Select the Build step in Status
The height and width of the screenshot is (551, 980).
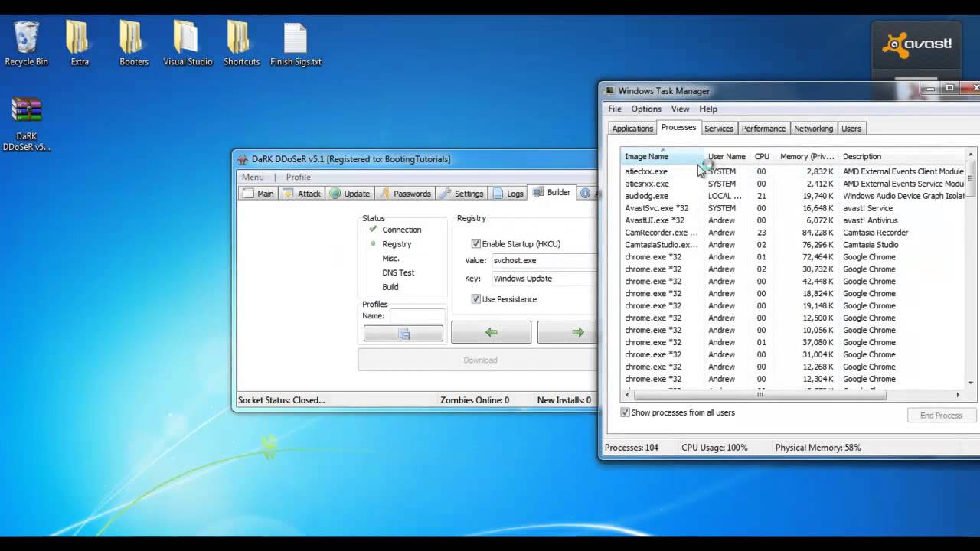pyautogui.click(x=390, y=287)
